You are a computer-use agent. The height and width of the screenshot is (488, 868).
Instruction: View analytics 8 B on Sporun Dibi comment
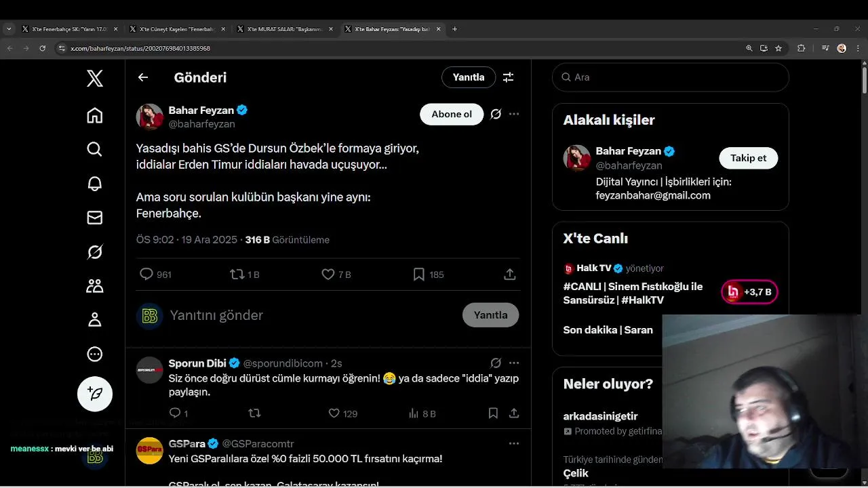point(422,413)
